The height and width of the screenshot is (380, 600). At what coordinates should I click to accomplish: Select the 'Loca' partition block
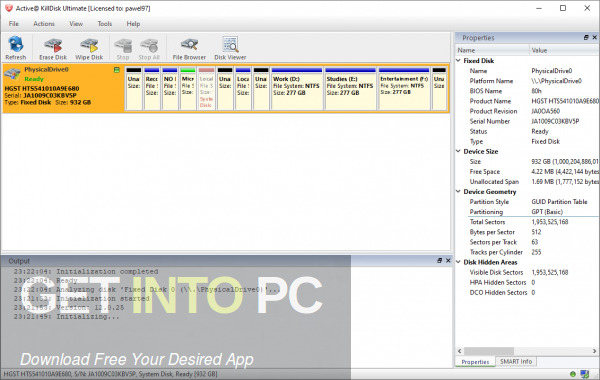coord(243,89)
